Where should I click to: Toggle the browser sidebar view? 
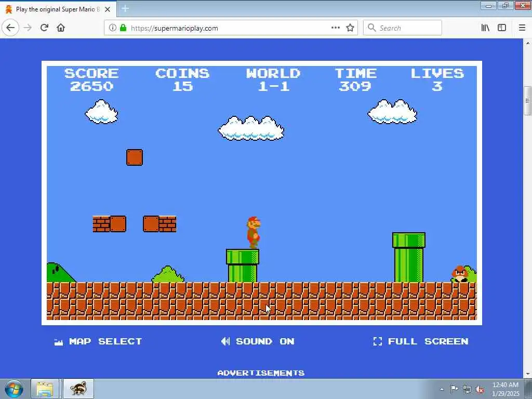(502, 28)
